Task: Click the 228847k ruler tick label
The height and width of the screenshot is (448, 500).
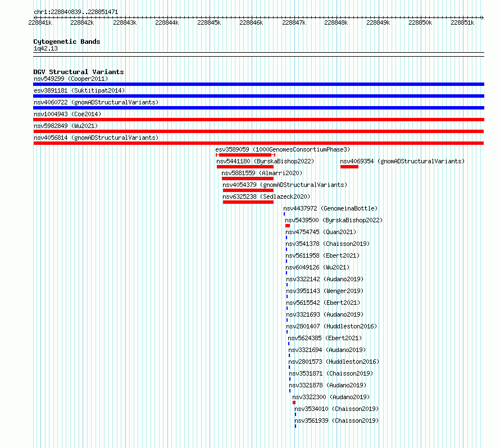Action: (x=294, y=22)
